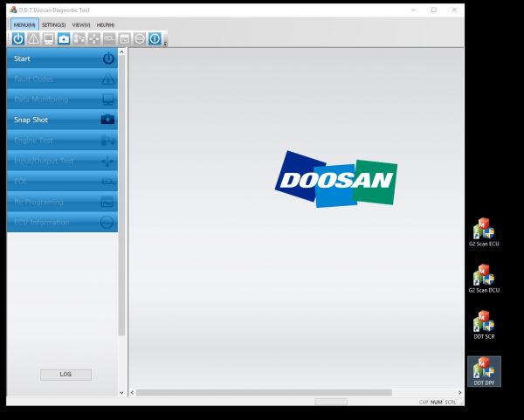The image size is (524, 420).
Task: Select Re-Programing in the side panel
Action: click(x=62, y=202)
